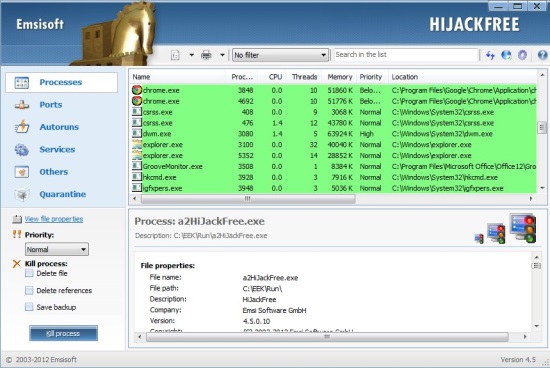Click the Autoruns icon in sidebar

22,127
